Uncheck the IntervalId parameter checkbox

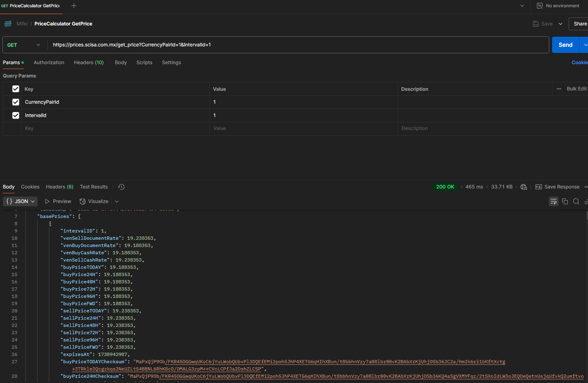point(16,115)
